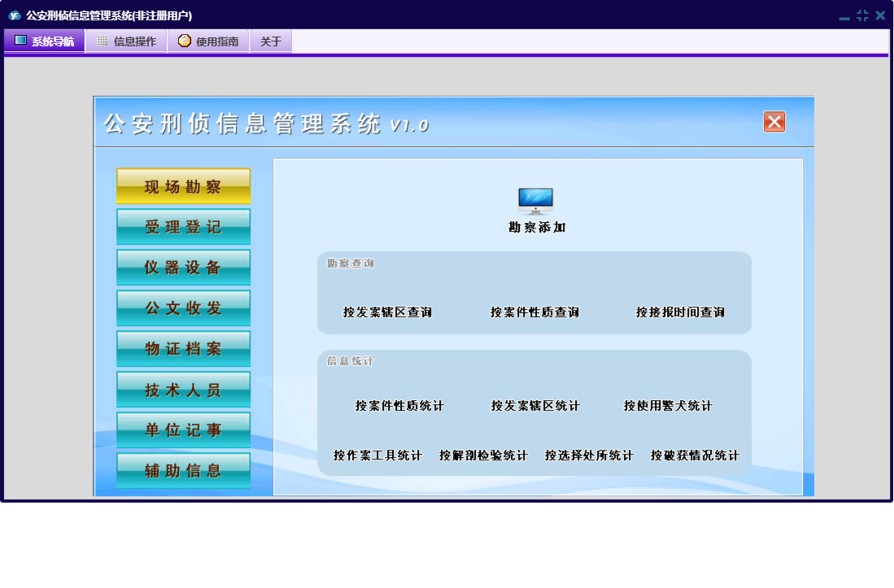Open 按案件性质查询 search
The width and height of the screenshot is (894, 588).
coord(534,312)
